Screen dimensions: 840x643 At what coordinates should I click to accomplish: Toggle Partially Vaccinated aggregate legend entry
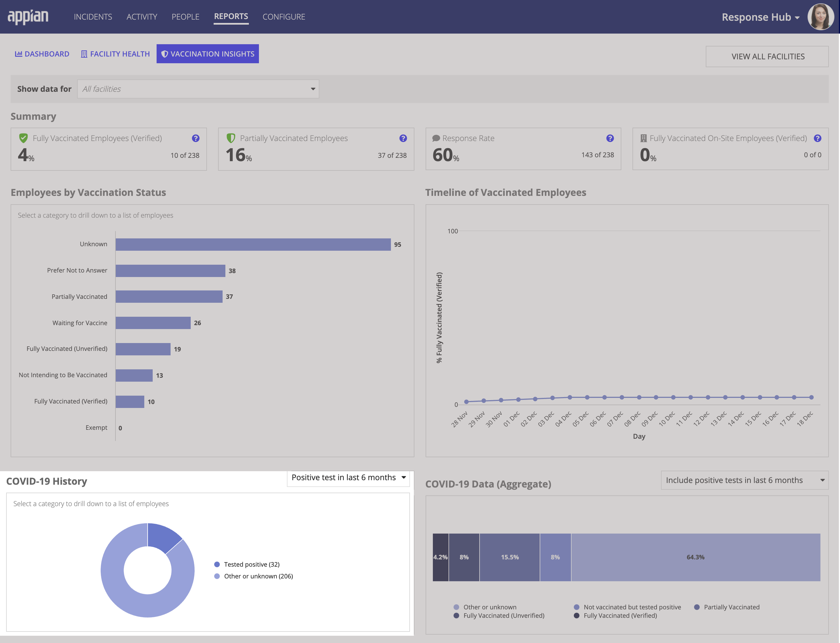coord(727,607)
